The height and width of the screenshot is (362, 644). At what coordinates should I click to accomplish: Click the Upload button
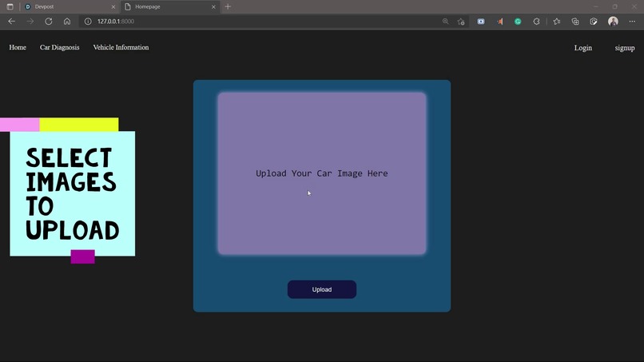pyautogui.click(x=322, y=290)
